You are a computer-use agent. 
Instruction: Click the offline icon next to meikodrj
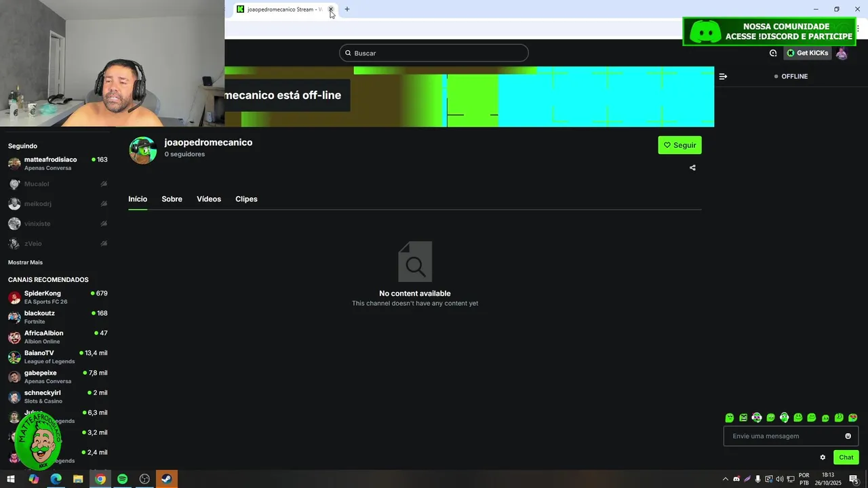click(104, 203)
